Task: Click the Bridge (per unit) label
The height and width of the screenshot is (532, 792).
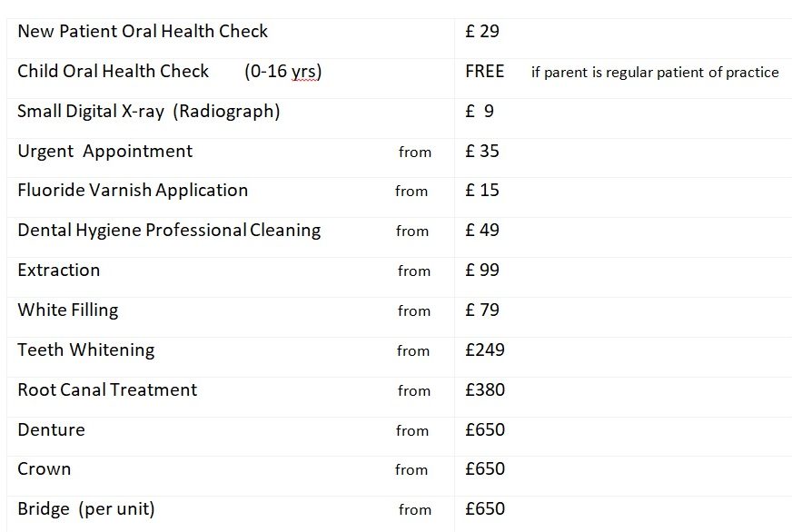Action: (x=86, y=508)
